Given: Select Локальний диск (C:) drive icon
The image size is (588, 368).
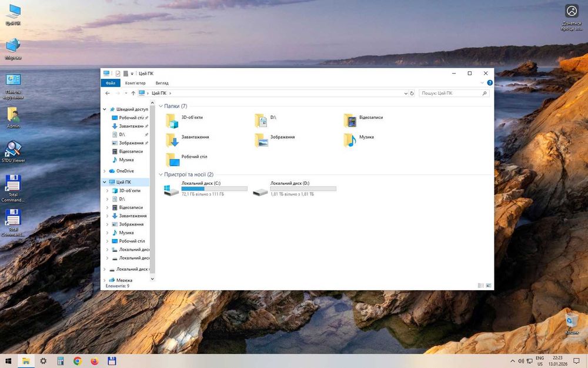Looking at the screenshot, I should 171,190.
